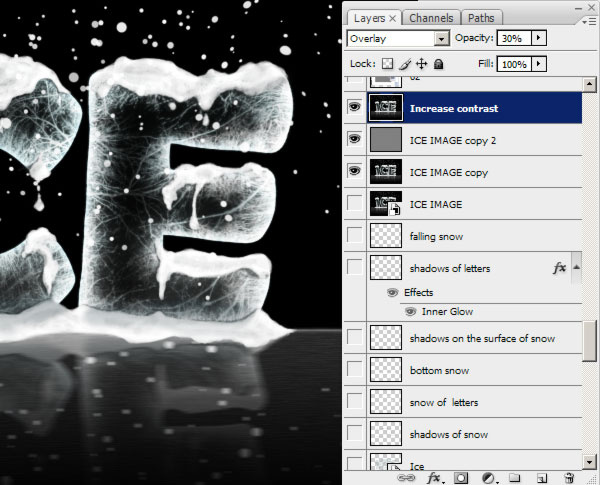600x485 pixels.
Task: Add a layer mask
Action: 462,478
